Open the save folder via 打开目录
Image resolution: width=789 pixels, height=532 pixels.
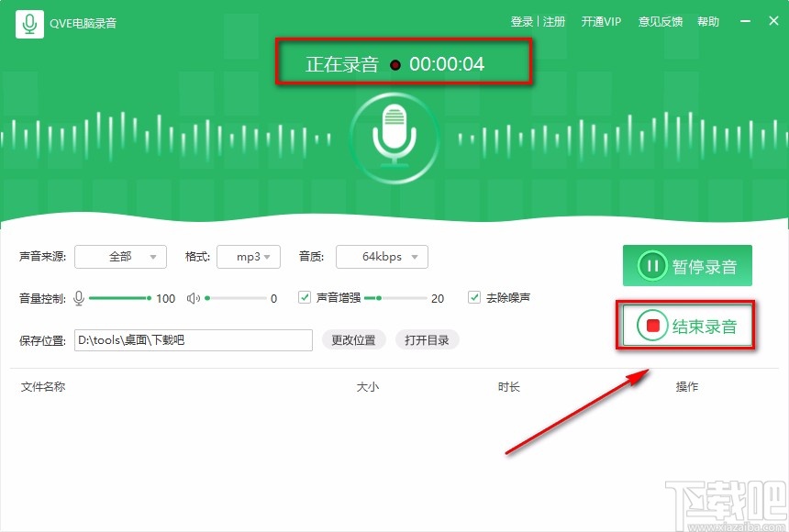(427, 339)
